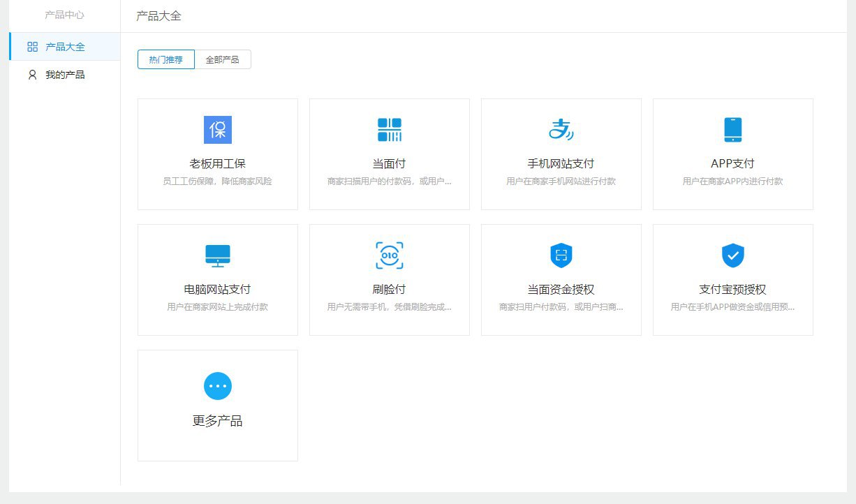Image resolution: width=856 pixels, height=504 pixels.
Task: Click the 当面付 QR code icon
Action: (x=390, y=130)
